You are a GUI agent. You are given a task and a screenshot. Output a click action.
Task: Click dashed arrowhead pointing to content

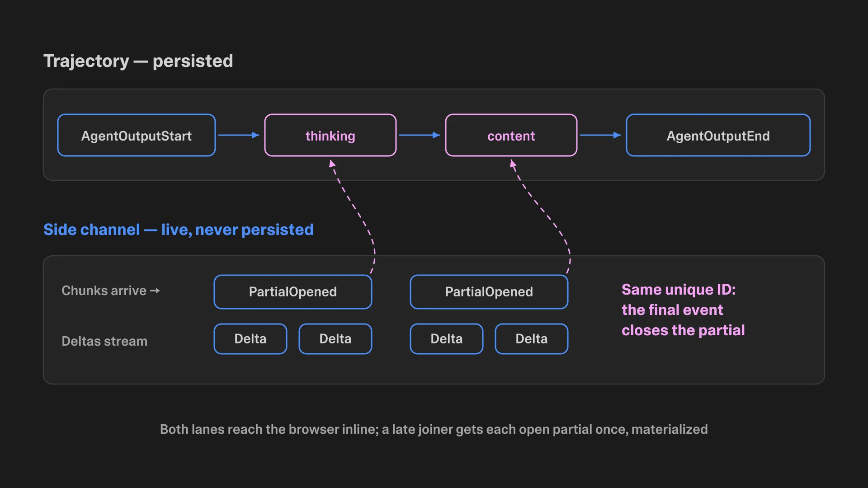pos(513,164)
